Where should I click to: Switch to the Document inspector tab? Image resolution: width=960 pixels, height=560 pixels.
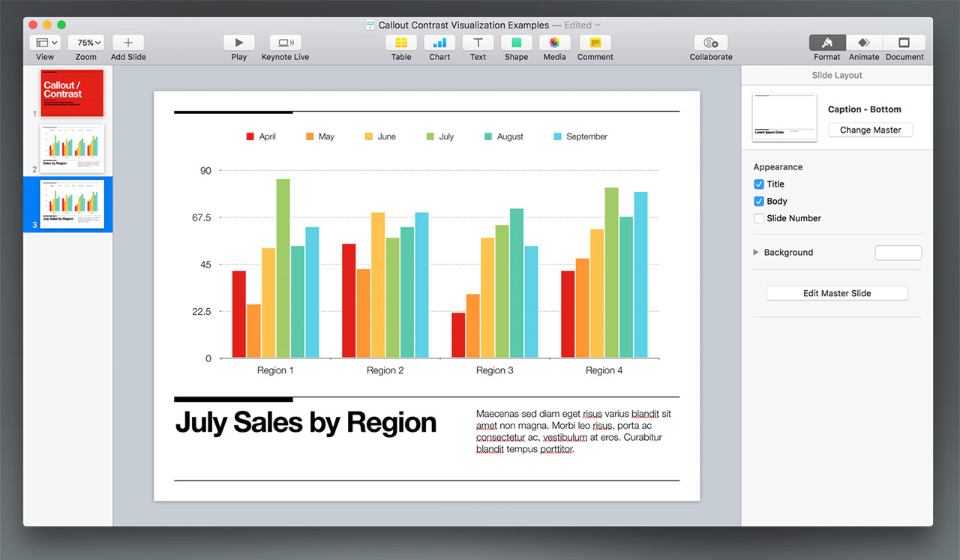[x=904, y=43]
